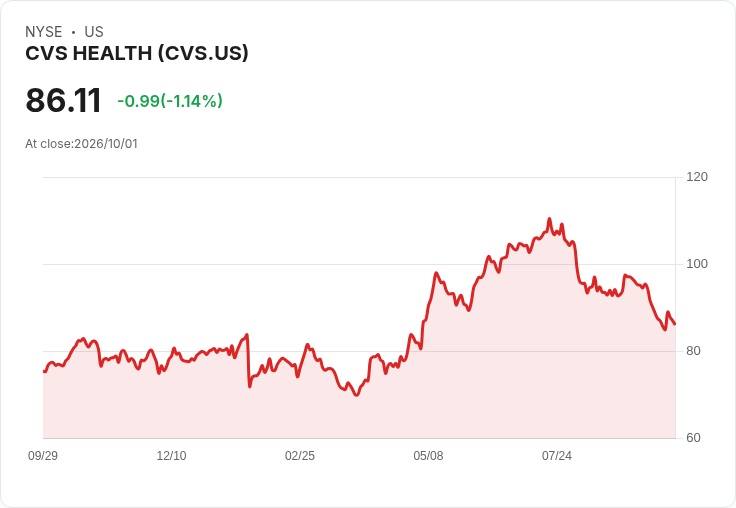Screen dimensions: 736x508
Task: Click the sharp drop between 12/10 and 02/25
Action: tap(248, 361)
